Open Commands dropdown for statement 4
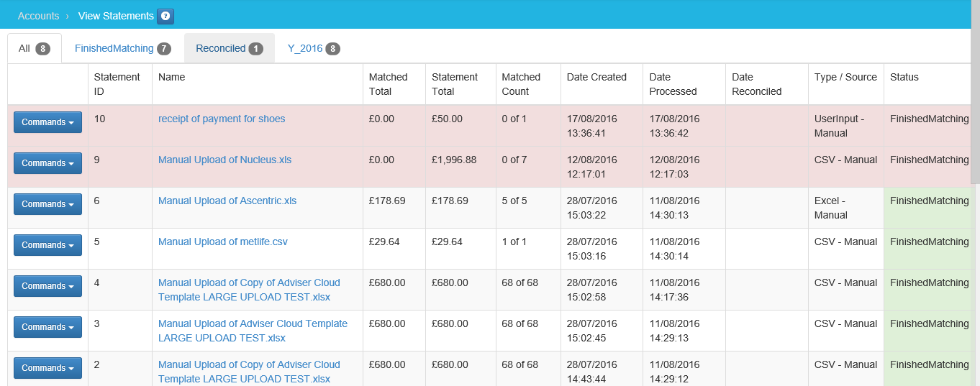The image size is (980, 386). coord(47,286)
